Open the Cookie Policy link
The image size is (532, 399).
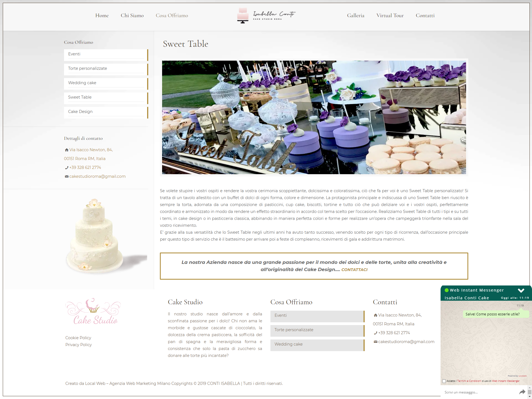click(78, 338)
